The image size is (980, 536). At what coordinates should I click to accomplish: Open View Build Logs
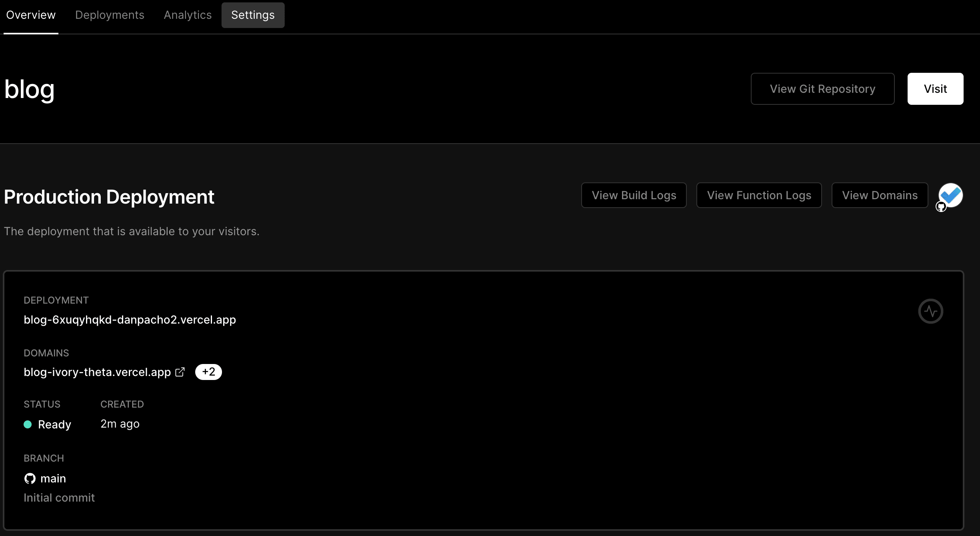(x=634, y=195)
